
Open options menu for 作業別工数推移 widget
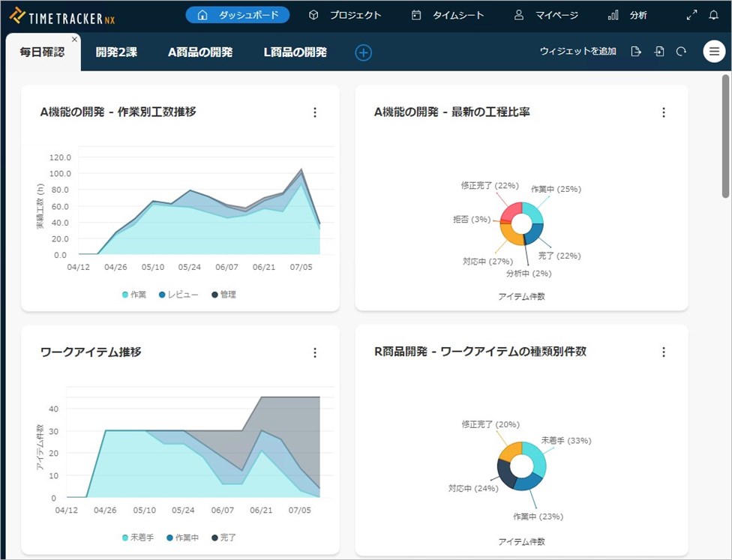(x=314, y=112)
